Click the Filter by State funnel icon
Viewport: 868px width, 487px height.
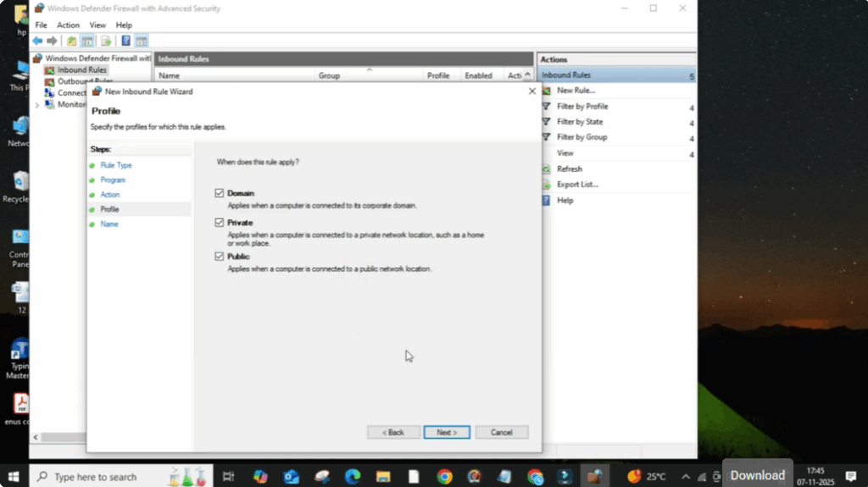tap(547, 122)
